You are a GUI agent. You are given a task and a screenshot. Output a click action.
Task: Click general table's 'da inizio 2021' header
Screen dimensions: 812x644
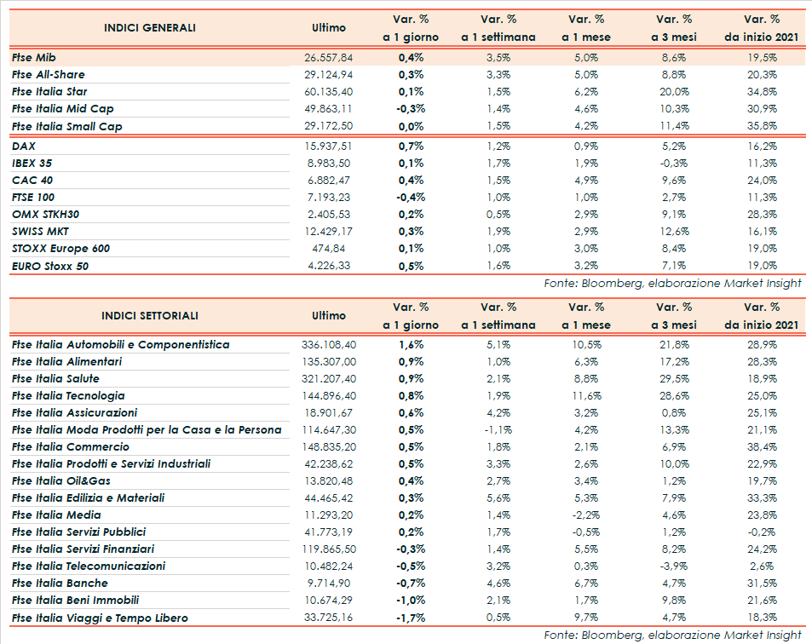click(762, 37)
